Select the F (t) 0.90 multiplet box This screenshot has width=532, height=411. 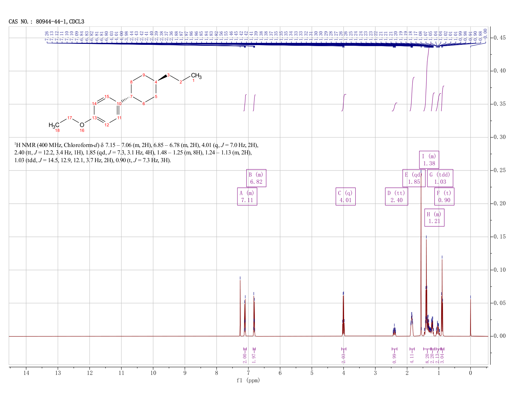point(444,196)
